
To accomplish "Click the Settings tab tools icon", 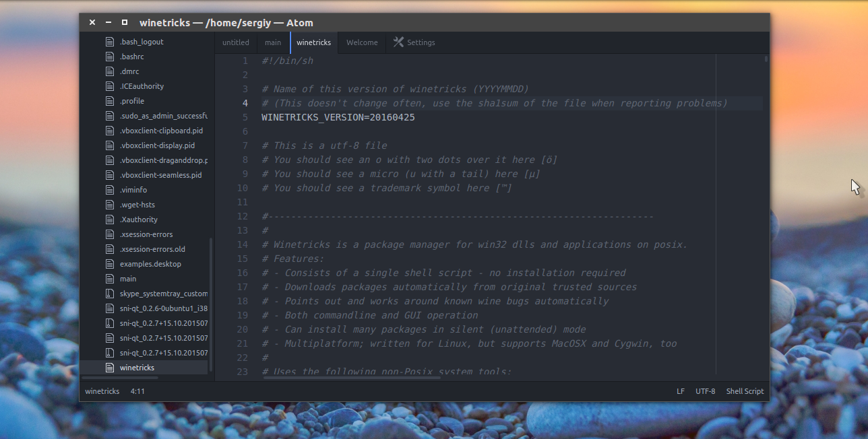I will (398, 42).
